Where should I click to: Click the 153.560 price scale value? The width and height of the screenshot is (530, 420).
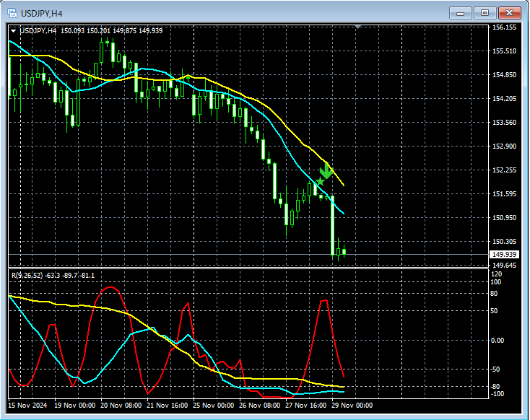pyautogui.click(x=504, y=122)
